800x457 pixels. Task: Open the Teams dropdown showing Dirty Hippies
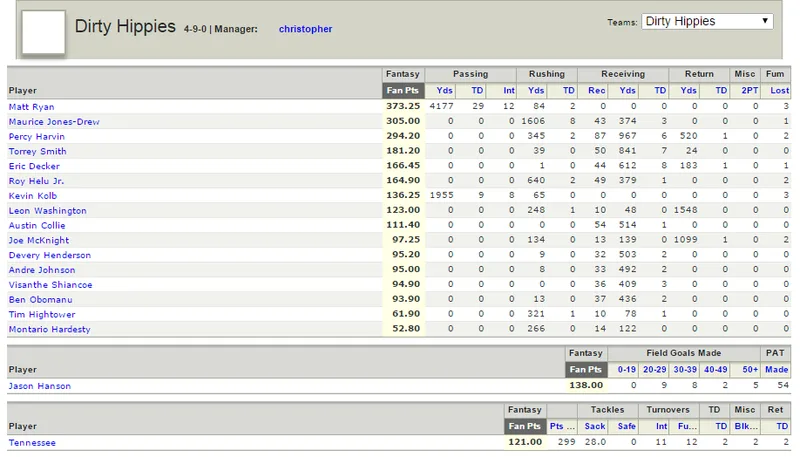coord(707,21)
